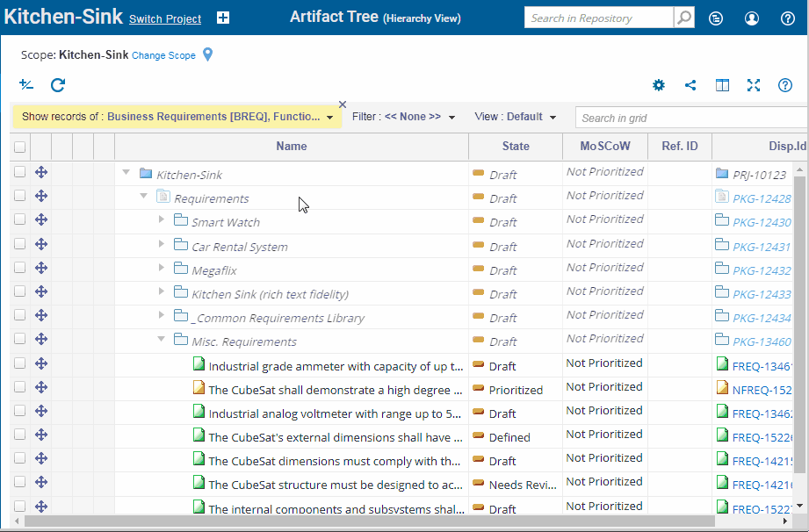Expand Kitchen Sink (rich text fidelity) folder
Image resolution: width=809 pixels, height=532 pixels.
pyautogui.click(x=162, y=291)
